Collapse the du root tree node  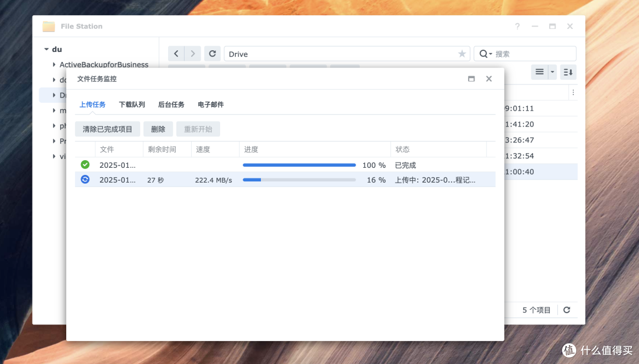pyautogui.click(x=46, y=49)
